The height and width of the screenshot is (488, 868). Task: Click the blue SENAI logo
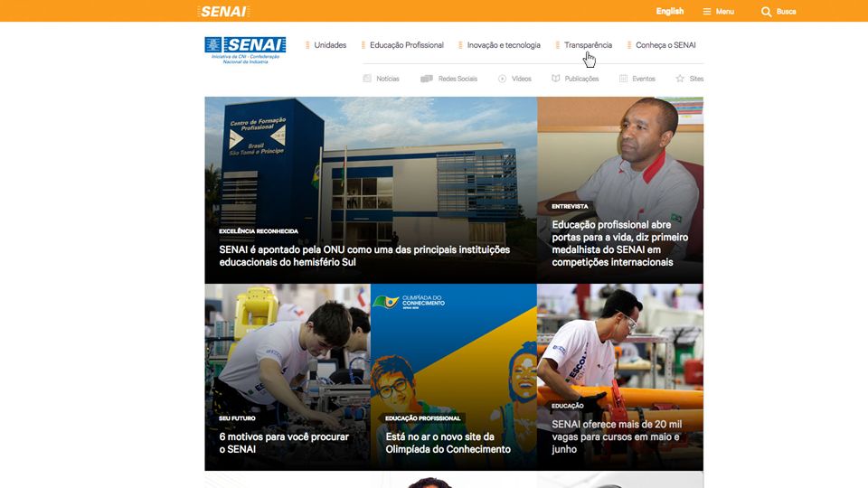pyautogui.click(x=245, y=51)
